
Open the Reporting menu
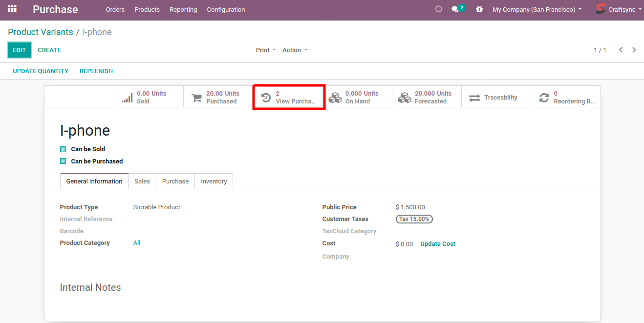coord(183,9)
